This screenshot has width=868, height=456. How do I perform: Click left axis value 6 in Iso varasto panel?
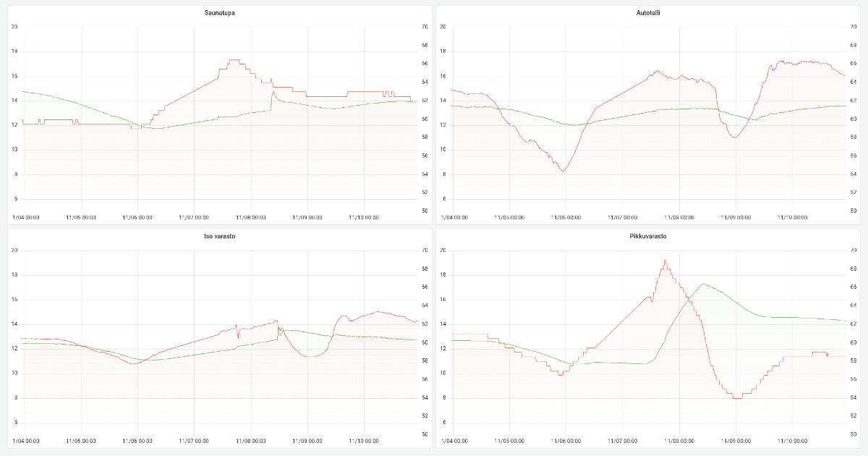coord(15,423)
